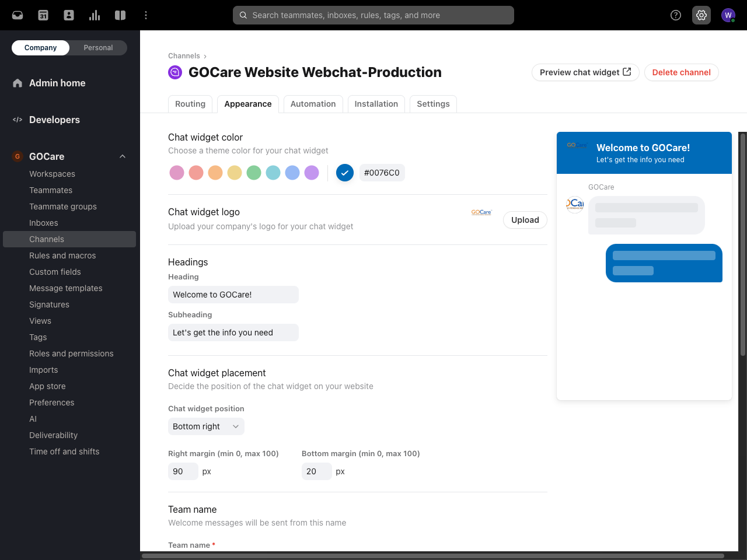Choose the coral red color swatch
The image size is (747, 560).
coord(196,173)
